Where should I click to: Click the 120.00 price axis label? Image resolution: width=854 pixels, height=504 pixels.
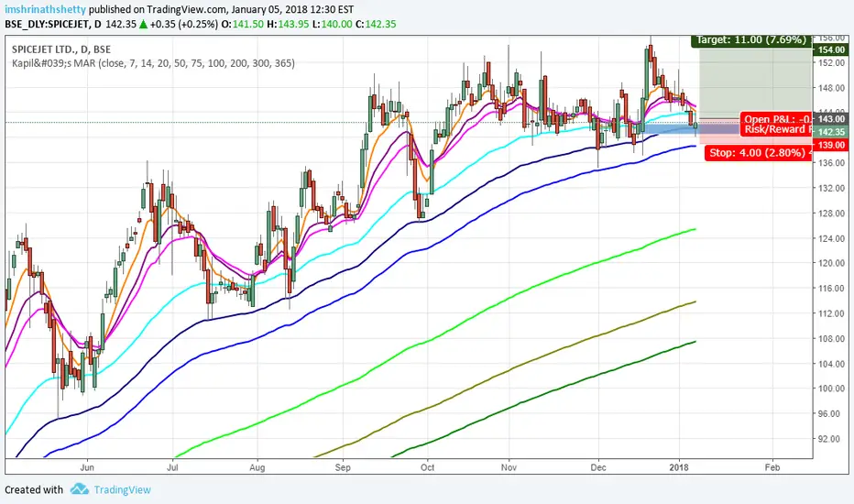coord(831,263)
